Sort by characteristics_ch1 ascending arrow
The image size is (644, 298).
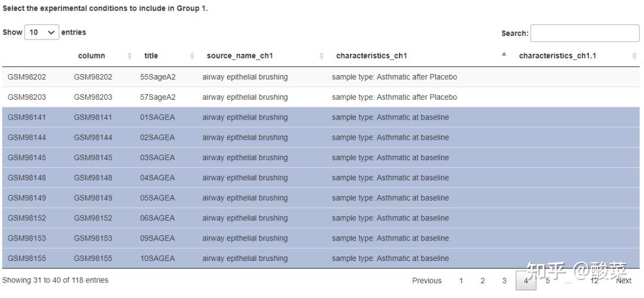[504, 55]
